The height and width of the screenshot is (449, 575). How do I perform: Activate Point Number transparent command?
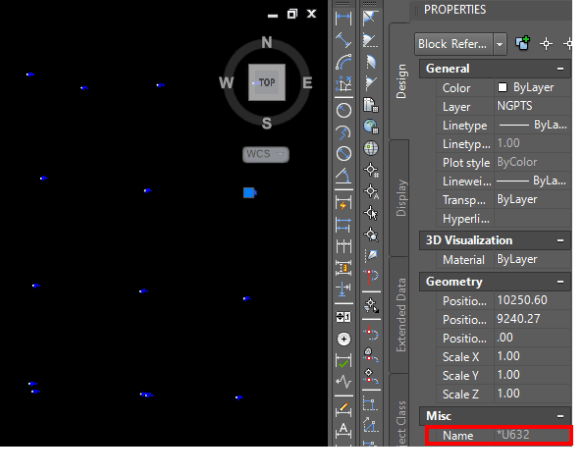(370, 170)
